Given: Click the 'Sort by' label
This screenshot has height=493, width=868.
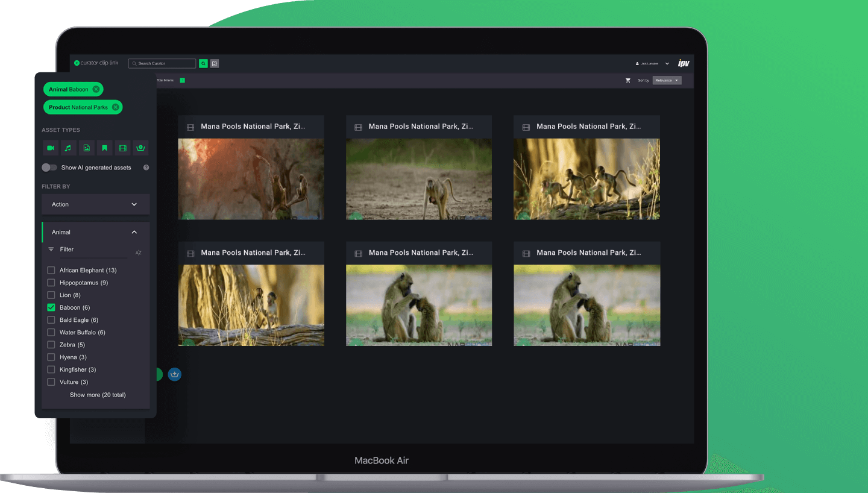Looking at the screenshot, I should (643, 80).
